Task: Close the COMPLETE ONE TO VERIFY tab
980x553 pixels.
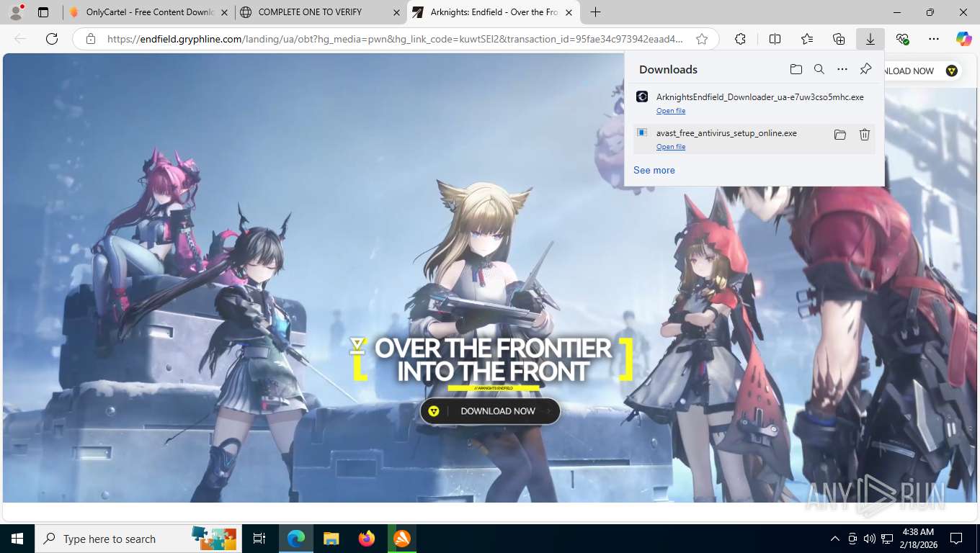Action: click(396, 12)
